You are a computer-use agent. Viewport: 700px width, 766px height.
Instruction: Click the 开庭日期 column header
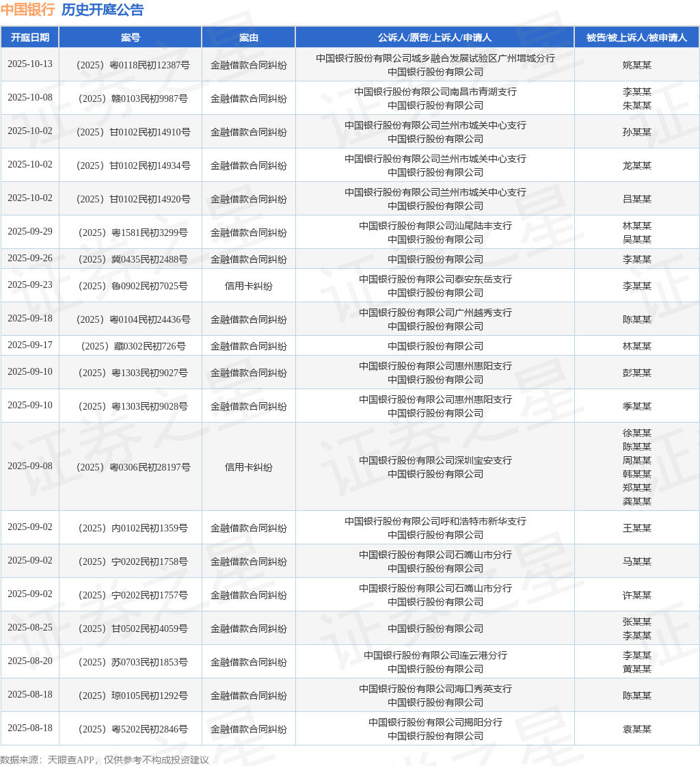click(30, 38)
